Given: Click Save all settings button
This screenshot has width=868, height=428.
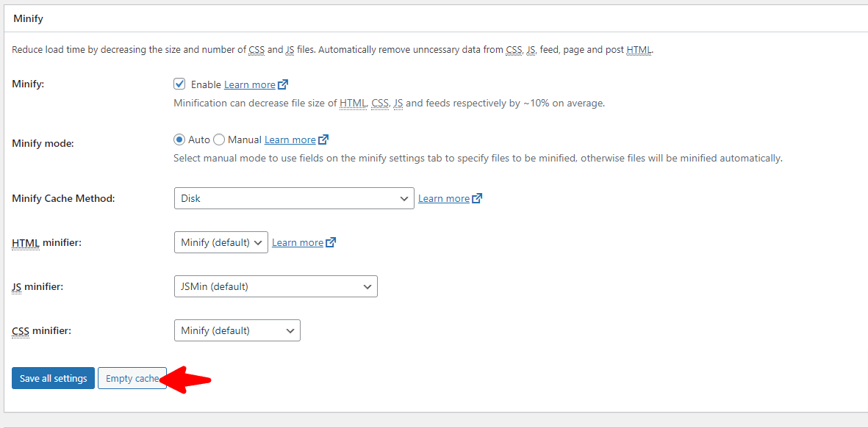Looking at the screenshot, I should coord(53,378).
